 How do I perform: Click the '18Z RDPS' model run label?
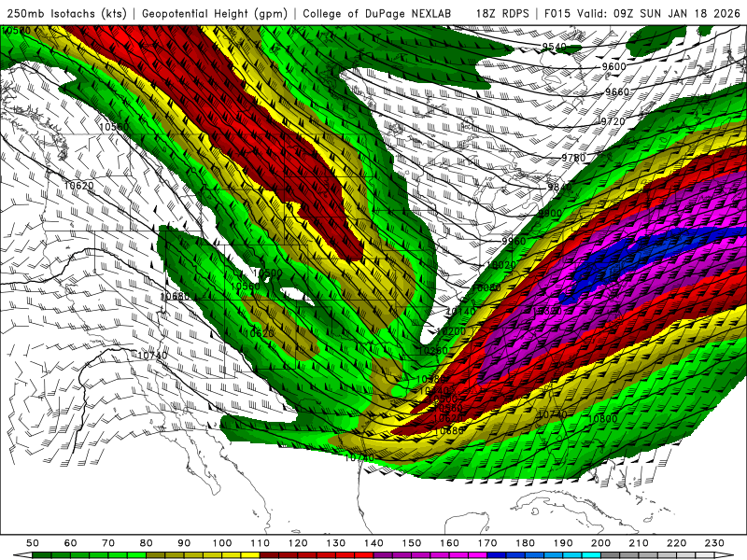502,14
